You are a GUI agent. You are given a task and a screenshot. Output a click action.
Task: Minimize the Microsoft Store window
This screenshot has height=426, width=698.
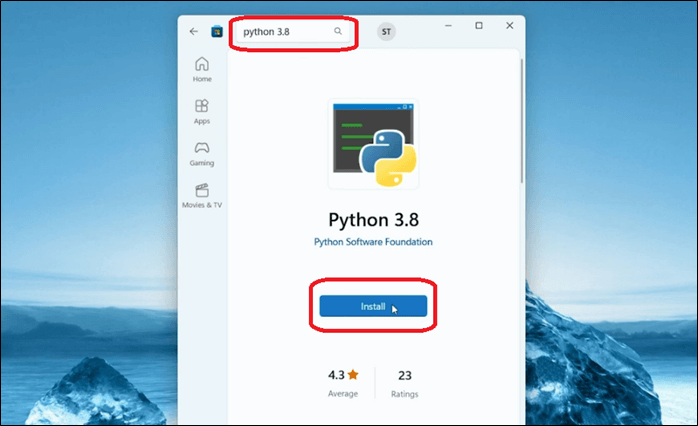coord(448,26)
